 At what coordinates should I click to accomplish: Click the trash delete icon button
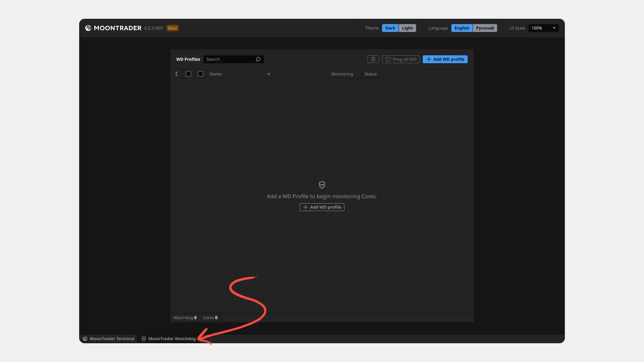[x=373, y=59]
